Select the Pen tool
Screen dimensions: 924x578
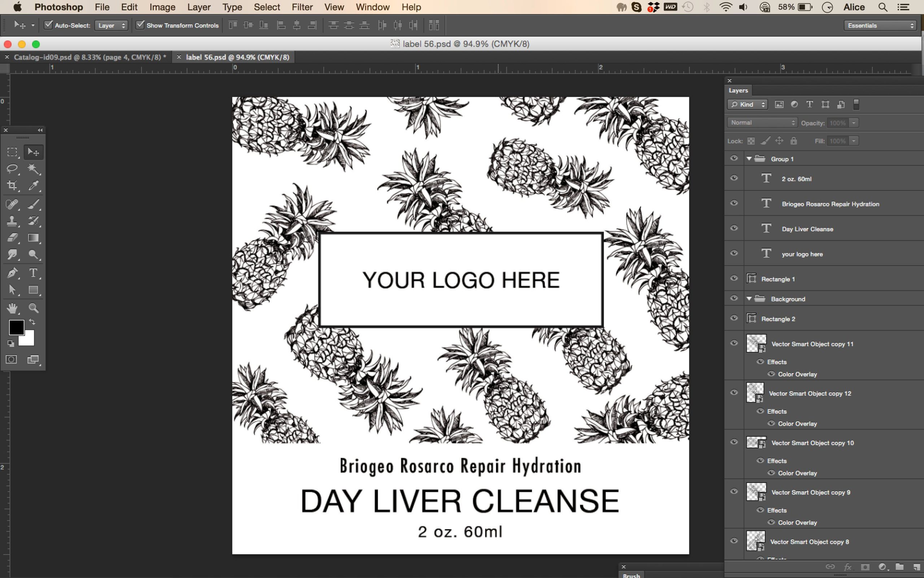[x=12, y=273]
